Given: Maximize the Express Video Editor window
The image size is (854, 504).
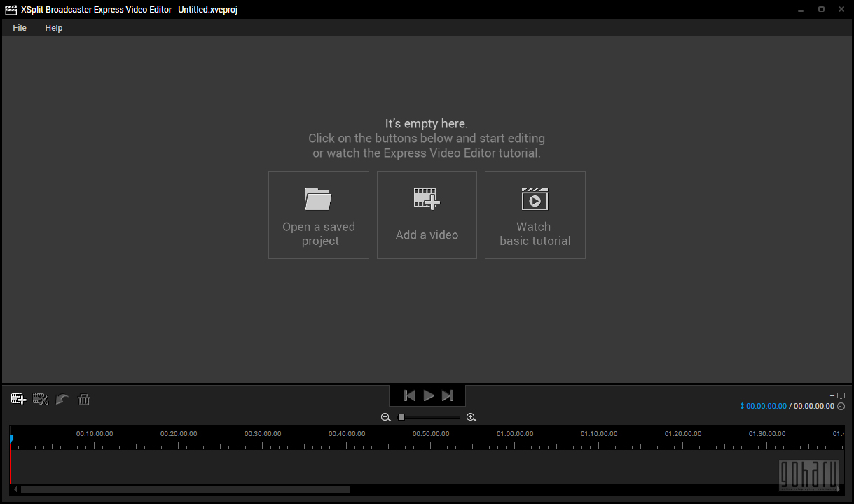Looking at the screenshot, I should [x=822, y=10].
